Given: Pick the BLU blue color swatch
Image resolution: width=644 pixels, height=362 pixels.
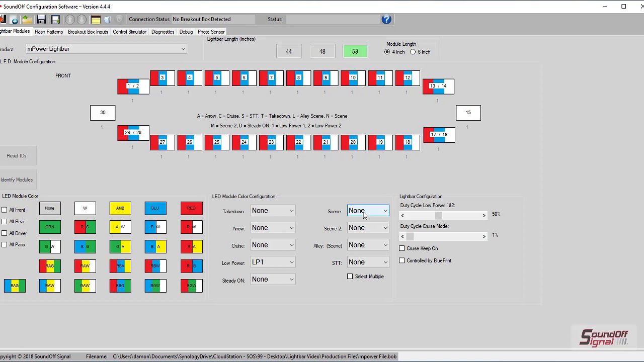Looking at the screenshot, I should (155, 208).
